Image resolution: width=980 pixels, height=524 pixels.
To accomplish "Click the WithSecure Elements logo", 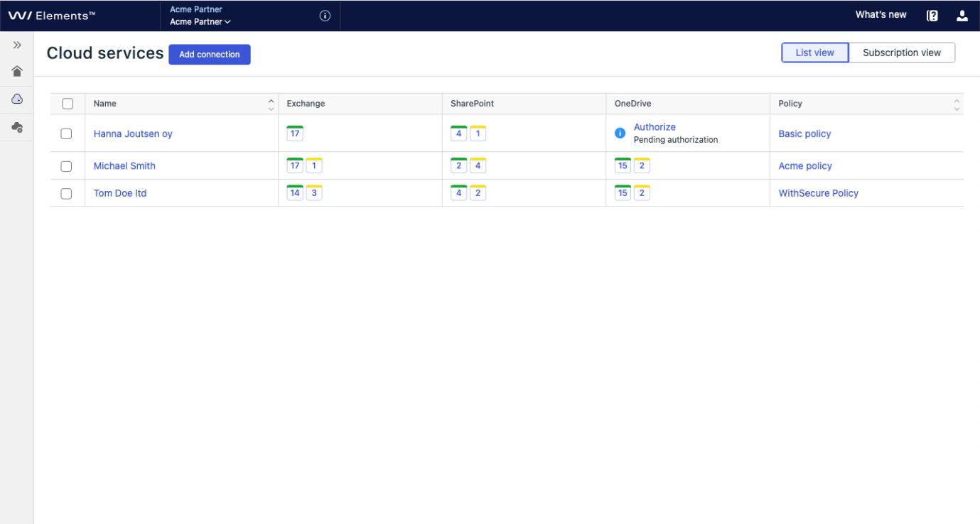I will 51,15.
